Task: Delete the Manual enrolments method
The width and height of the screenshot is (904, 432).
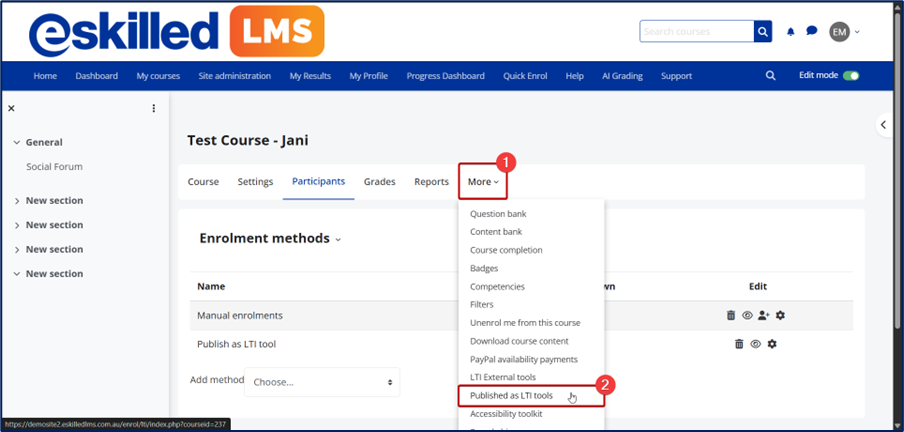Action: (x=731, y=315)
